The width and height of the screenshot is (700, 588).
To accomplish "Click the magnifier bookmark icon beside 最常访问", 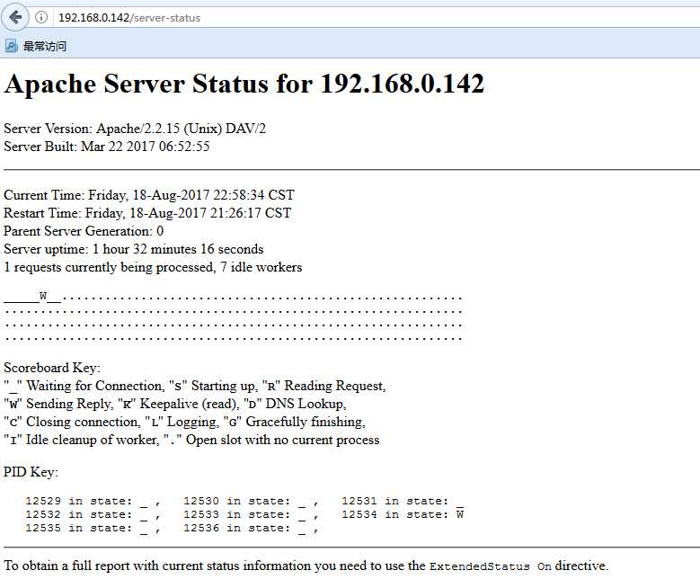I will pos(11,46).
